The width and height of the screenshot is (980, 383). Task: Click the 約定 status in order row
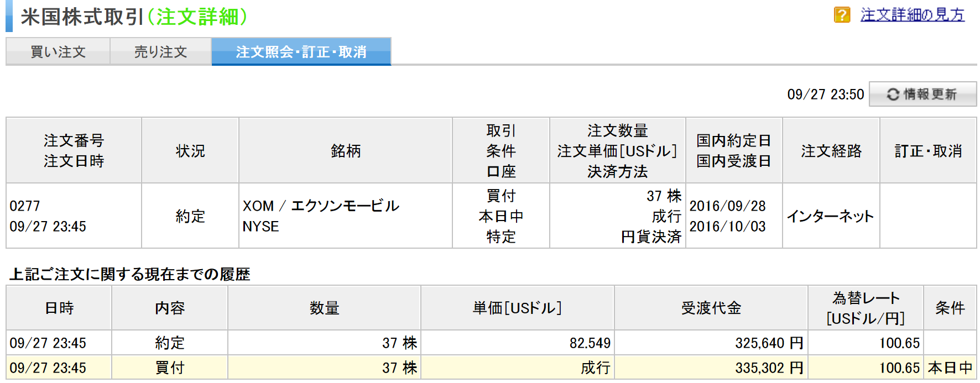[190, 216]
